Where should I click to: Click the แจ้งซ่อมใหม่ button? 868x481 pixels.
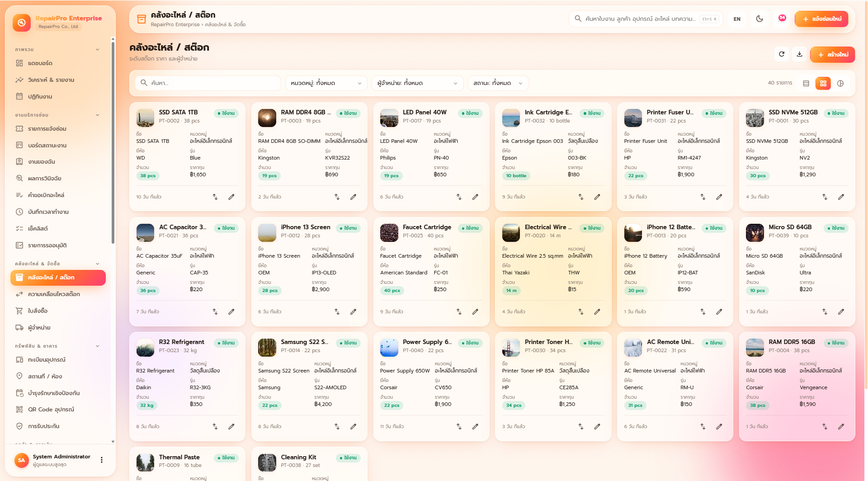(x=821, y=19)
